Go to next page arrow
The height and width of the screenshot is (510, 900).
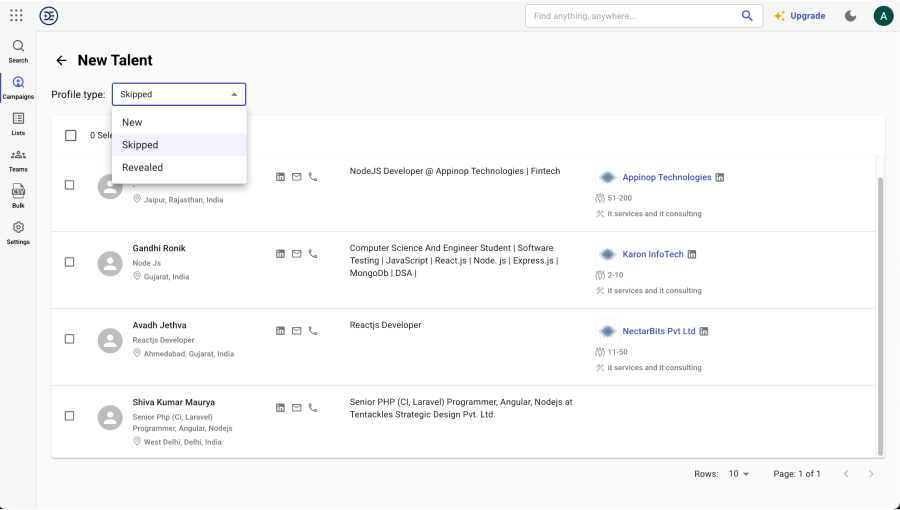[871, 474]
